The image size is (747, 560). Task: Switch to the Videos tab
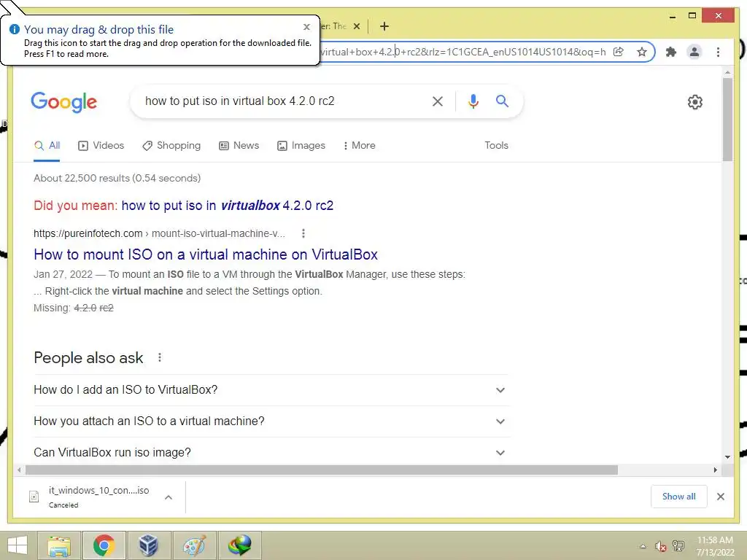tap(101, 146)
